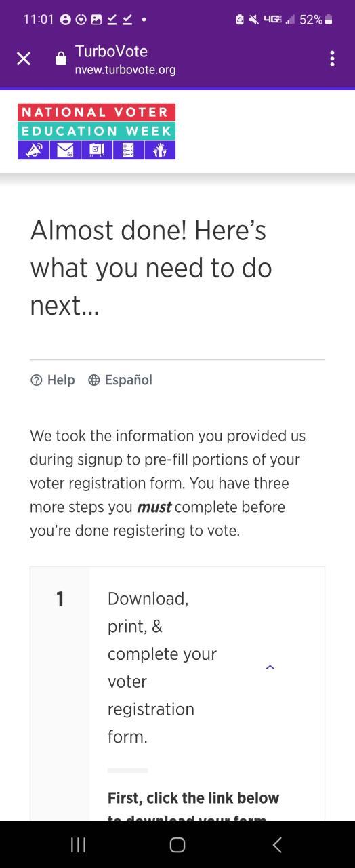Tap the raised hands icon in the logo
The image size is (355, 868).
(x=160, y=150)
